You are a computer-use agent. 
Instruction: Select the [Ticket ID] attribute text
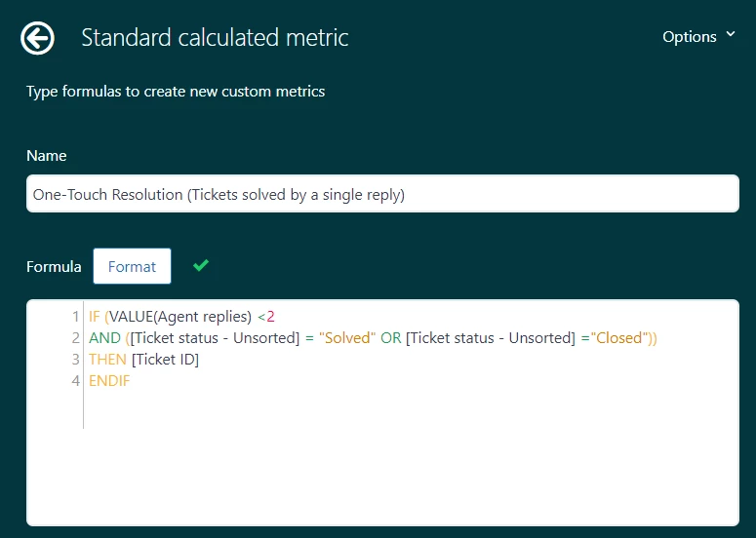(165, 360)
